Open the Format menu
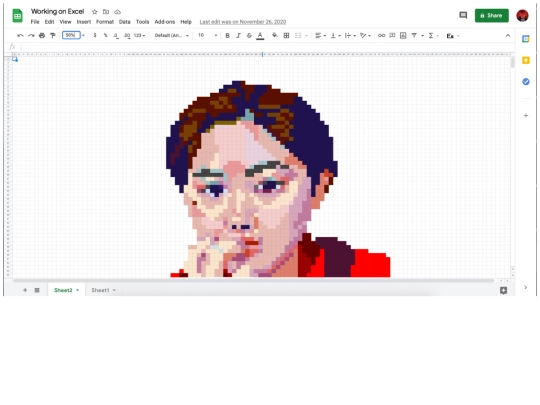540x405 pixels. (x=105, y=22)
